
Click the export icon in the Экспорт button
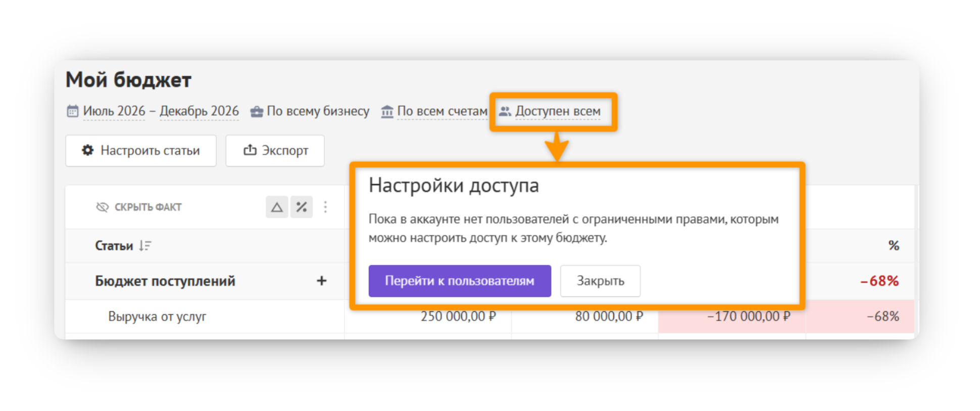(250, 150)
